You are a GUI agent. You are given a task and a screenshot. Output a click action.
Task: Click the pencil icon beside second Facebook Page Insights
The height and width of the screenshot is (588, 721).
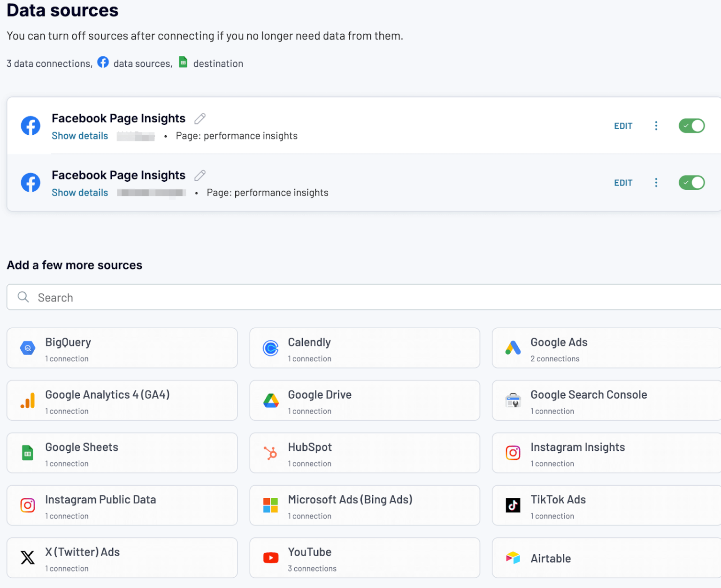click(x=200, y=176)
